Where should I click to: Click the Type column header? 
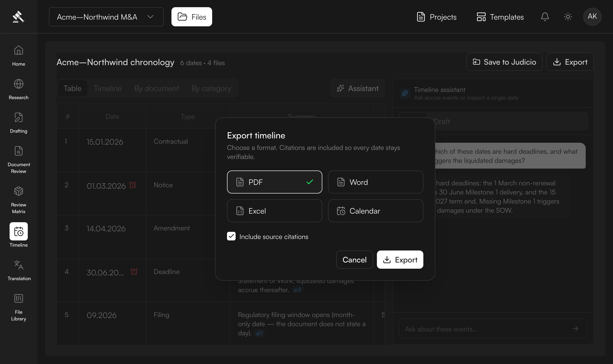(x=188, y=117)
